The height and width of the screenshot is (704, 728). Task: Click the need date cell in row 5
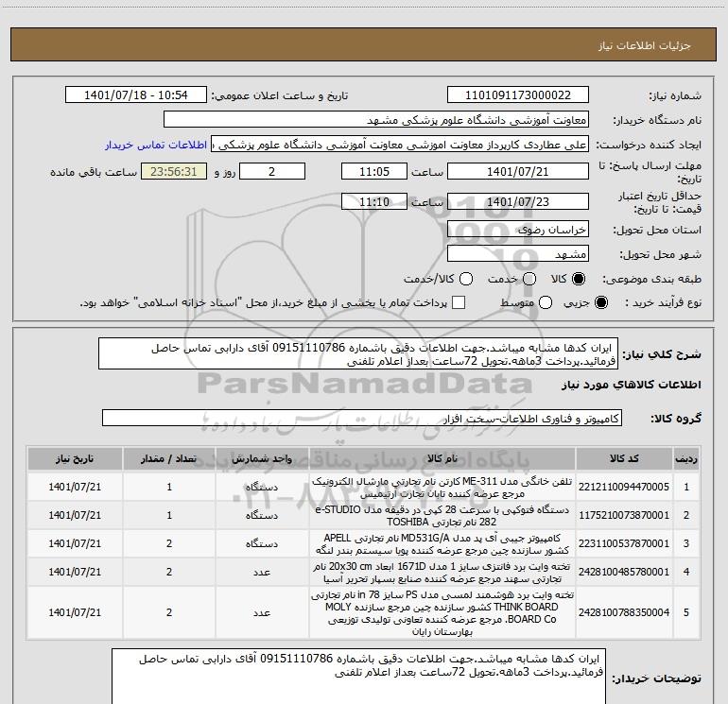click(75, 612)
